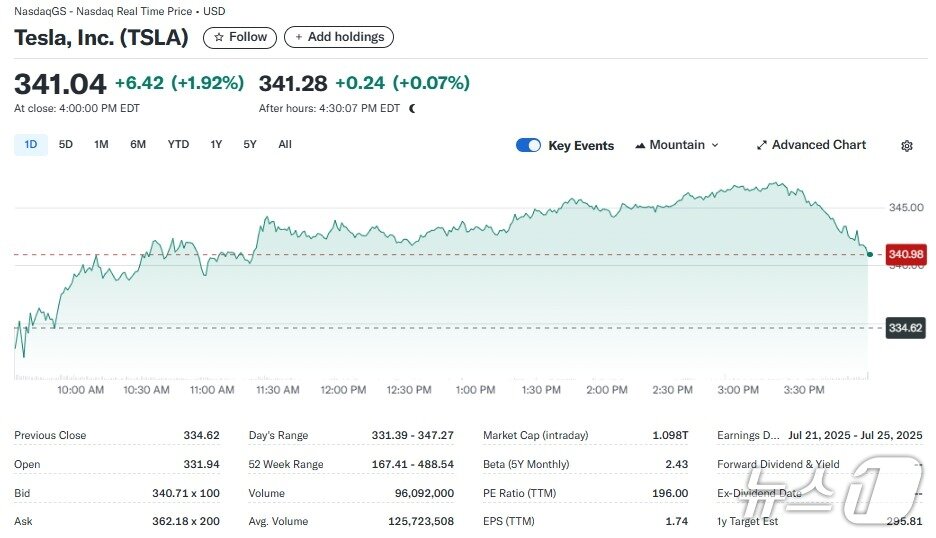Click the Market Cap (intraday) label
This screenshot has height=538, width=936.
pyautogui.click(x=535, y=435)
